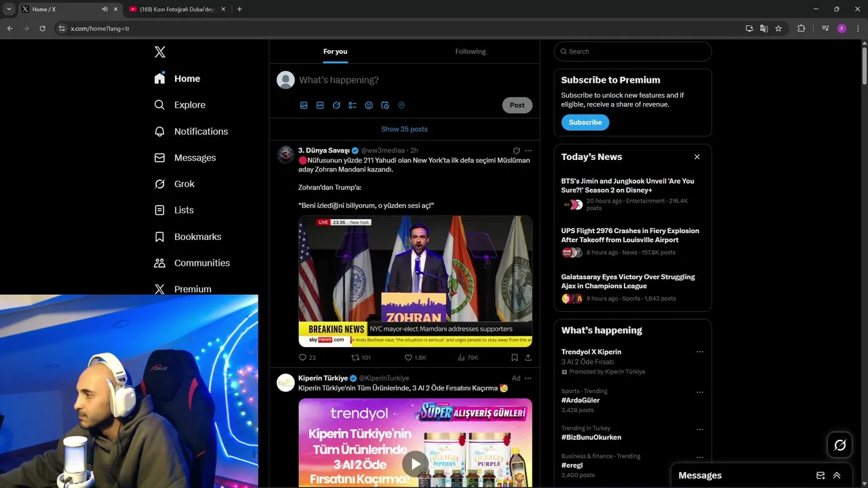View analytics showing 79K views
Screen dimensions: 868x488
pos(468,357)
